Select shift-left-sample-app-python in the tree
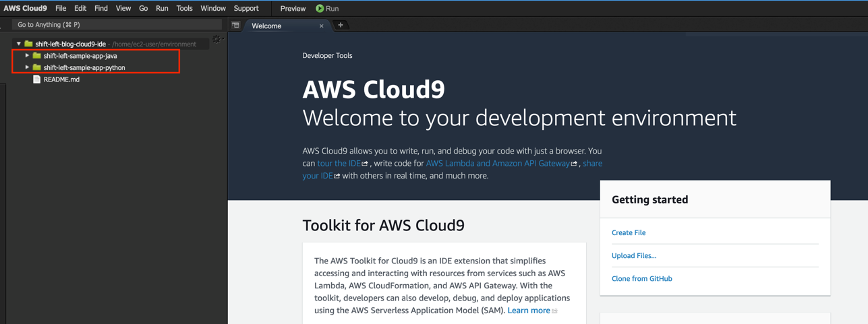 tap(84, 67)
